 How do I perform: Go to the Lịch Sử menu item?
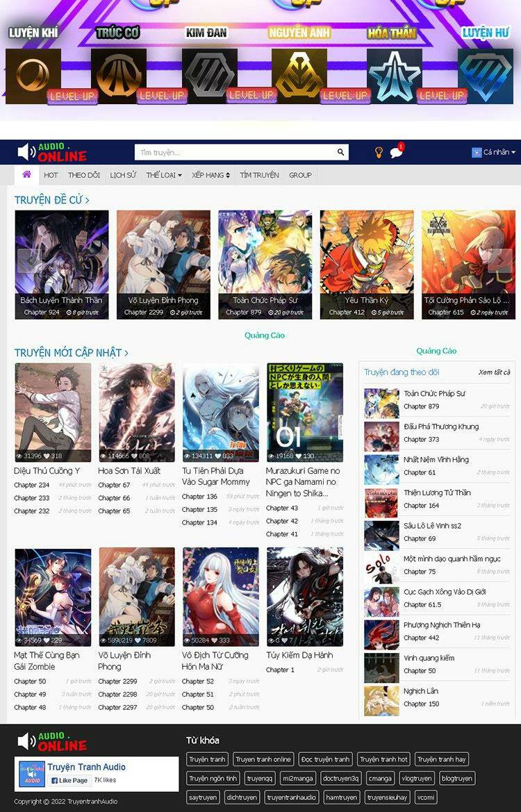tap(123, 175)
